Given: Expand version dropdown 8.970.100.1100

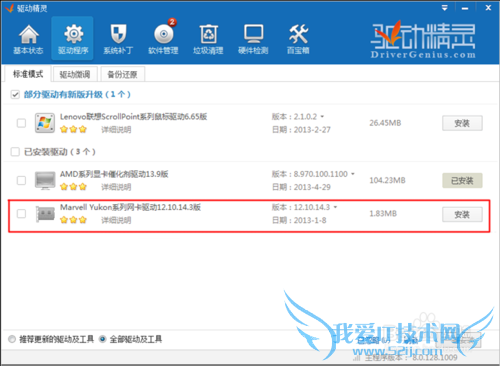Looking at the screenshot, I should tap(353, 174).
